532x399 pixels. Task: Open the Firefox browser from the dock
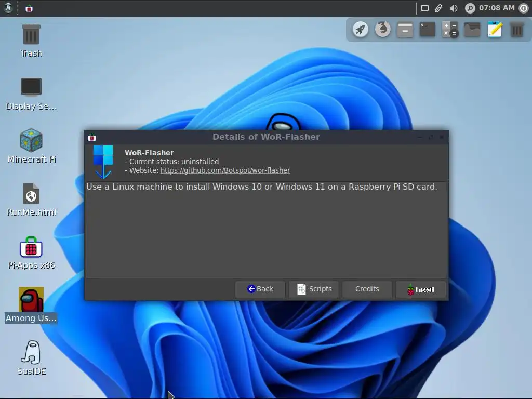(382, 29)
